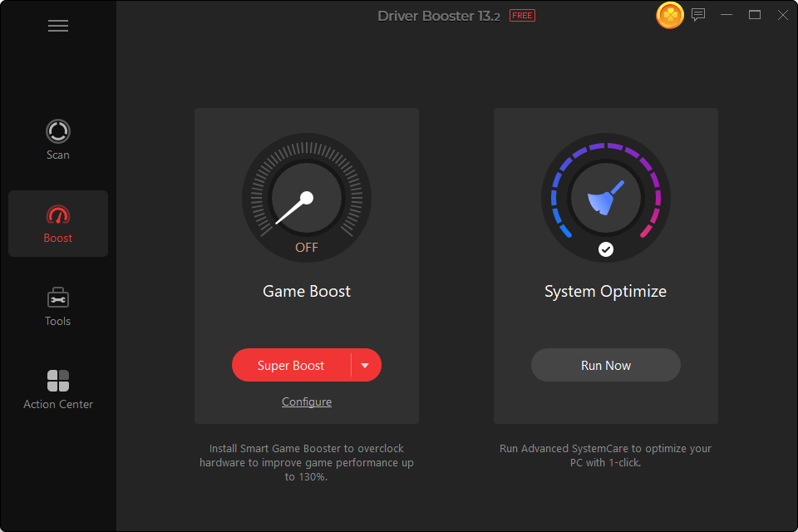The image size is (798, 532).
Task: Open the Configure link under Game Boost
Action: pos(307,402)
